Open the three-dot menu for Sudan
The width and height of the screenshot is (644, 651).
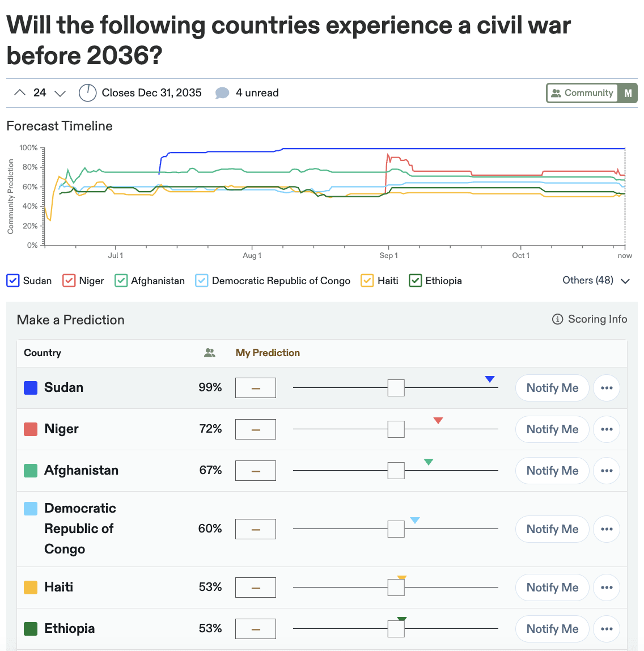[607, 388]
